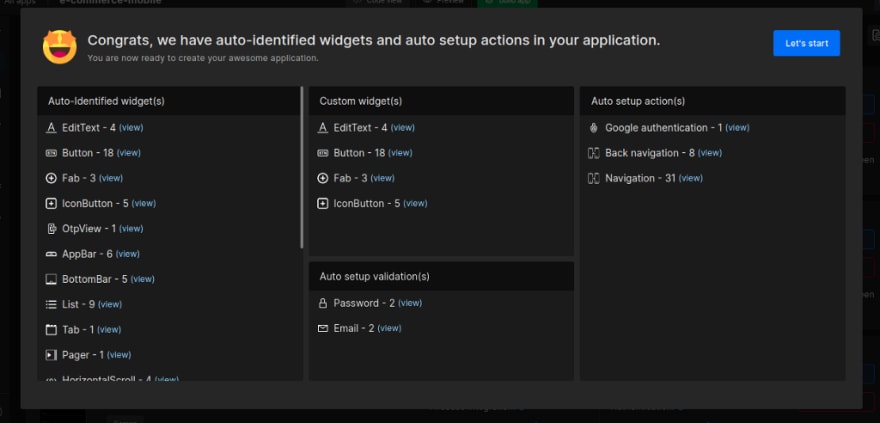Click the Auto-Identified widgets list scrollbar

coord(302,168)
